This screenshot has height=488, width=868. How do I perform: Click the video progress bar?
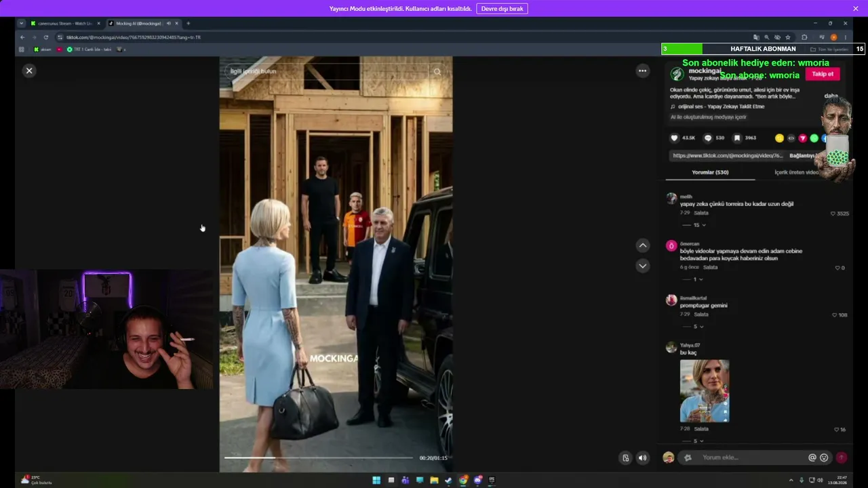tap(319, 457)
